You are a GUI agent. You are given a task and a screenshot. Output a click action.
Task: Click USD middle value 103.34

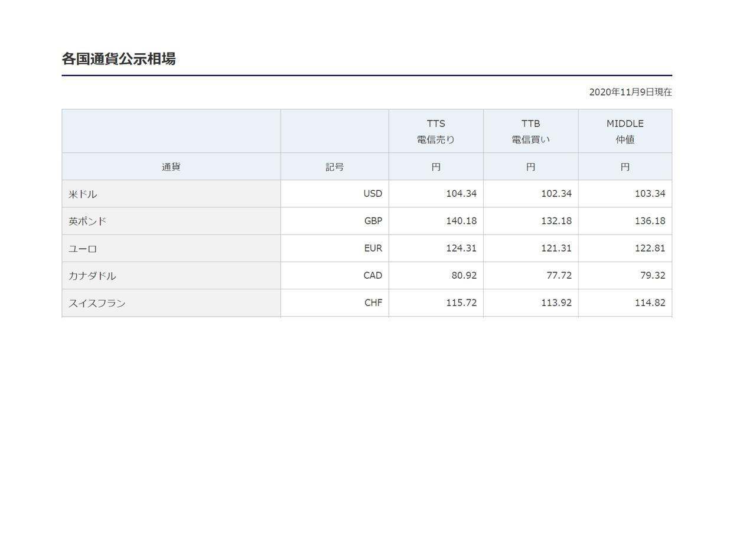pos(650,194)
